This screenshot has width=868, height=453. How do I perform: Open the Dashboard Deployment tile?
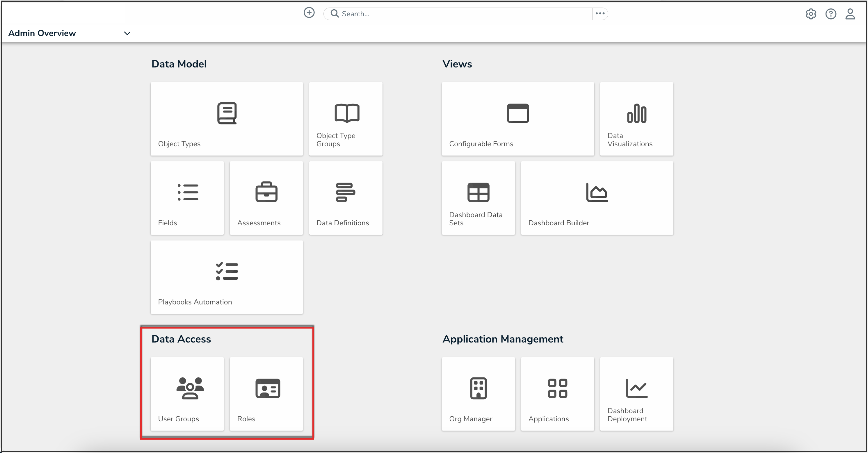[636, 393]
